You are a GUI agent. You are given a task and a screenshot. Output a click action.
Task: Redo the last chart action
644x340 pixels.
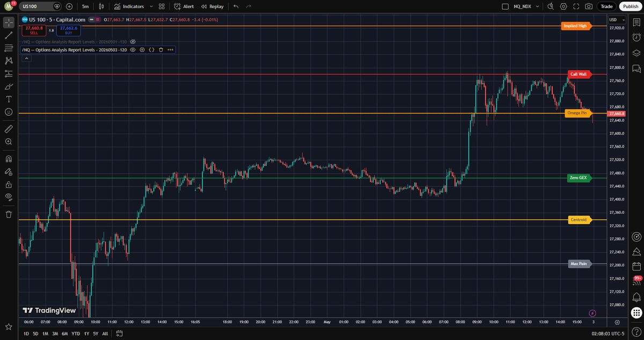coord(248,6)
